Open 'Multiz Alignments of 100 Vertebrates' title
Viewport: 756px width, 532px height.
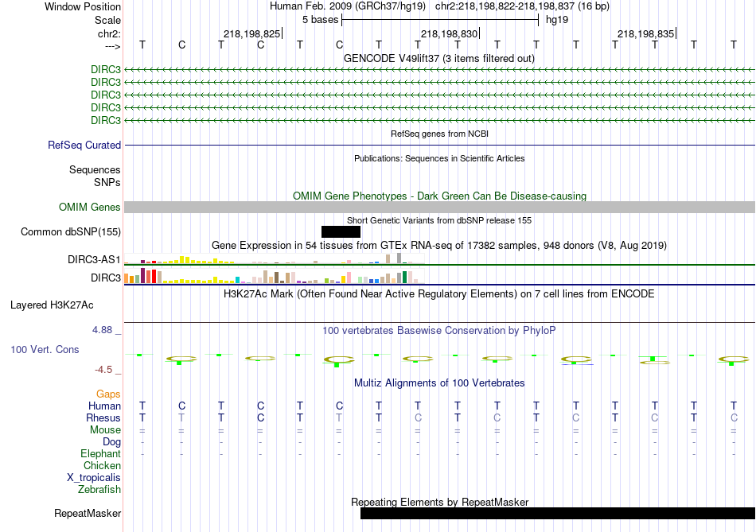pyautogui.click(x=439, y=383)
